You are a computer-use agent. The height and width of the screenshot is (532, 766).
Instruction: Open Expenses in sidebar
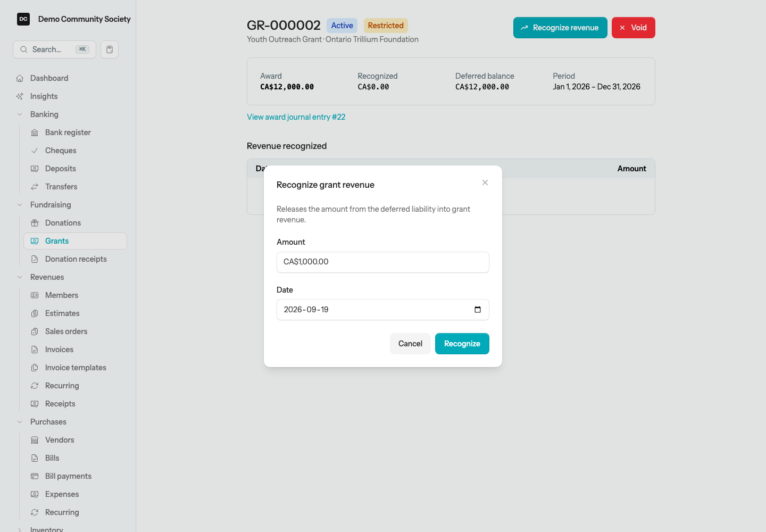point(75,494)
